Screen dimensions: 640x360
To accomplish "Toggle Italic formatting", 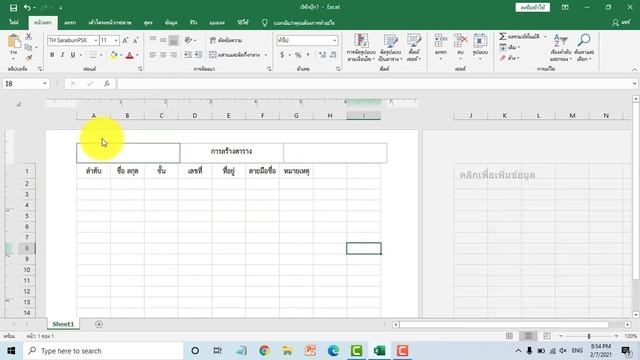I will tap(62, 55).
